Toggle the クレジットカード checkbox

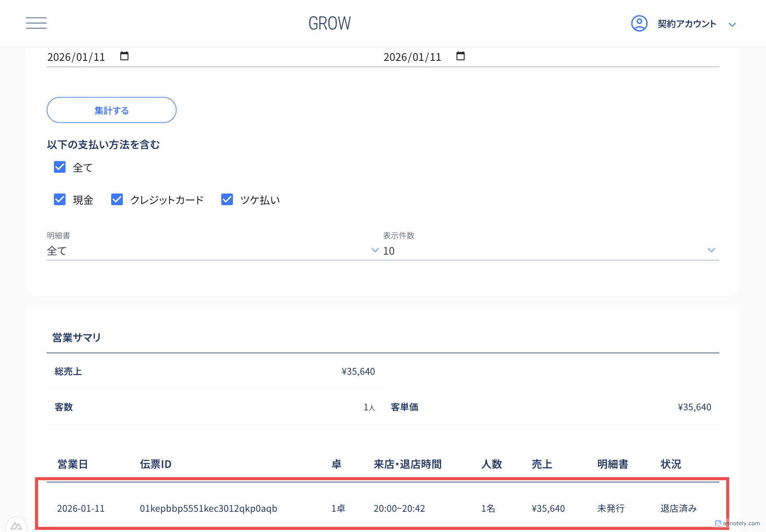[x=117, y=199]
